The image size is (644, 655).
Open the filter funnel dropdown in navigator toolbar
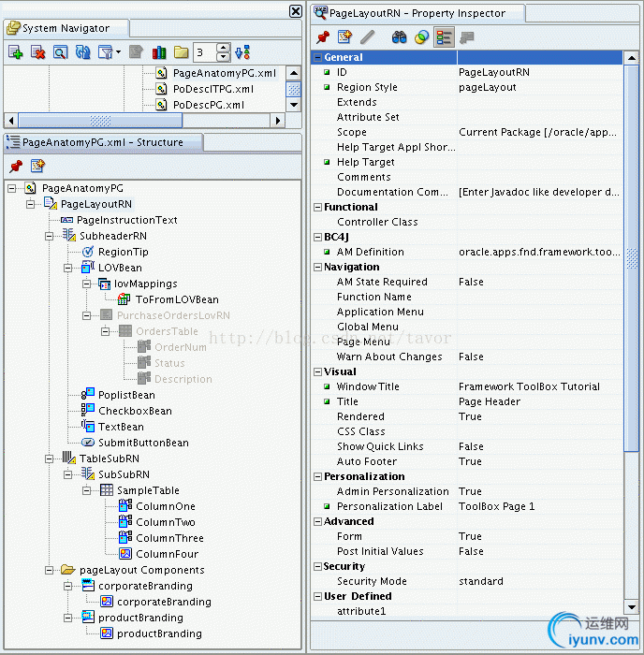(109, 52)
